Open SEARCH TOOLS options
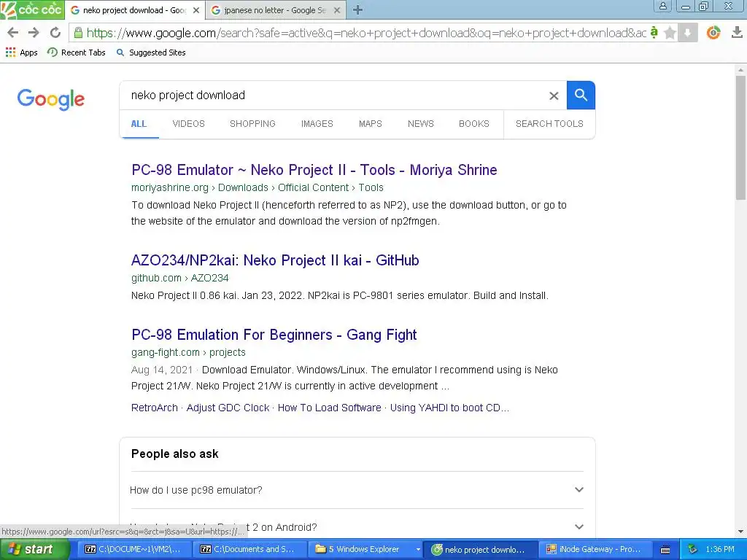The width and height of the screenshot is (747, 560). [x=549, y=124]
